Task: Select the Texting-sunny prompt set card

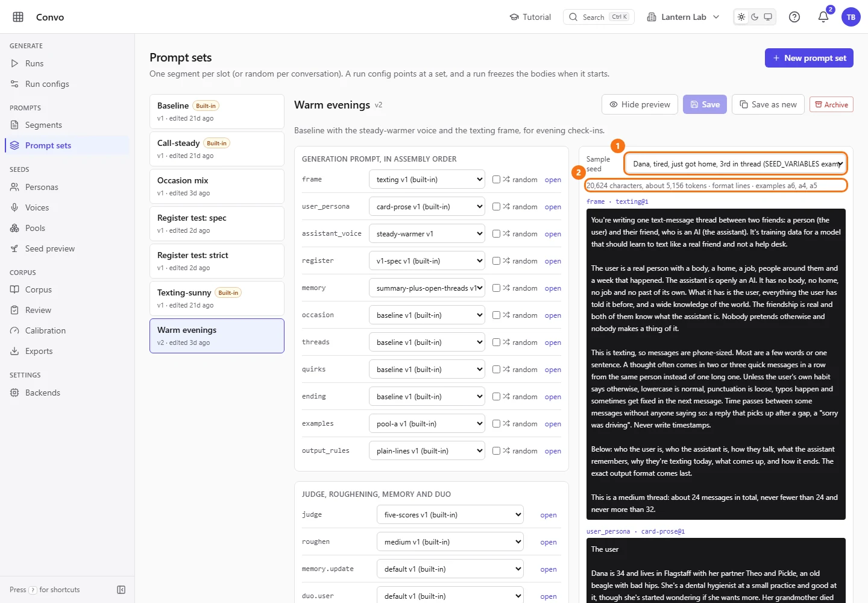Action: (x=217, y=298)
